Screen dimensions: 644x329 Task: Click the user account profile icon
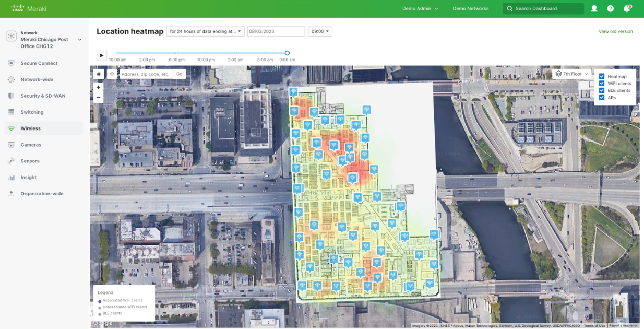point(594,8)
